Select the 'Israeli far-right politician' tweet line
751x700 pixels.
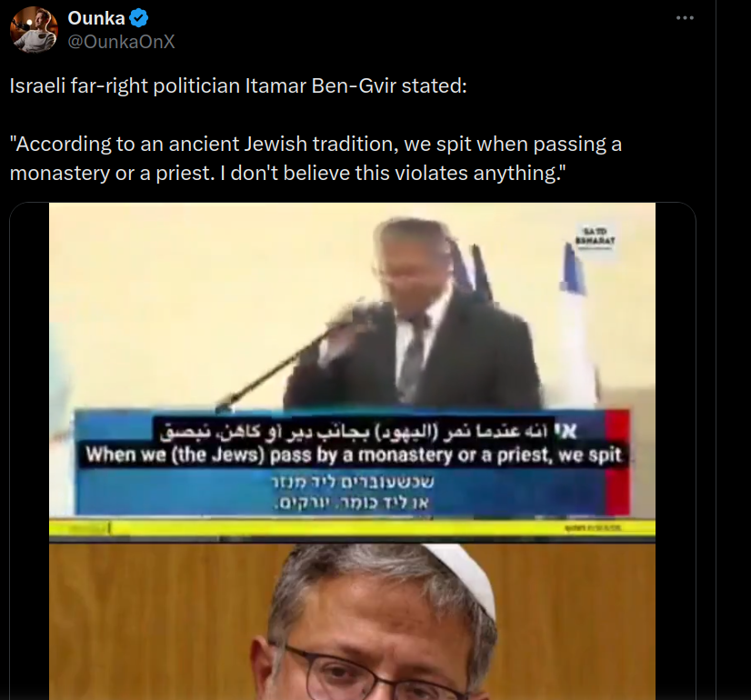pos(238,86)
